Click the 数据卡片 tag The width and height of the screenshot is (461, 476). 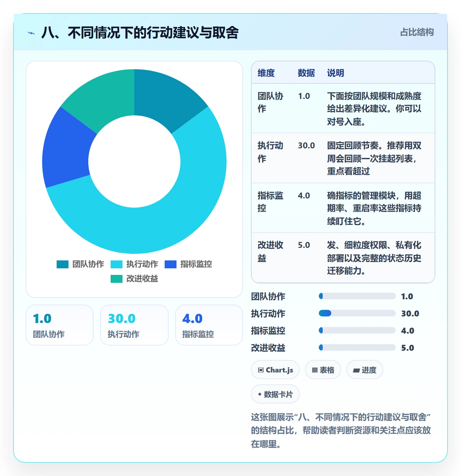pos(275,394)
